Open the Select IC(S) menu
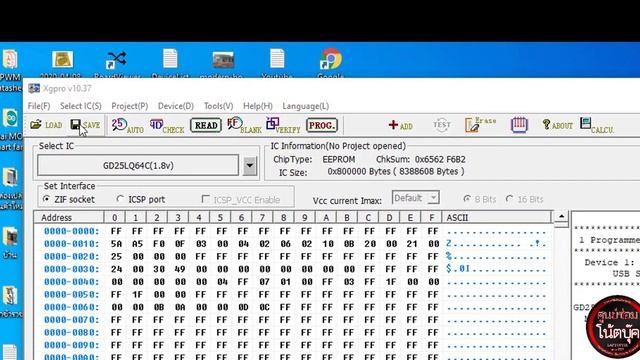Screen dimensions: 640x360 81,106
